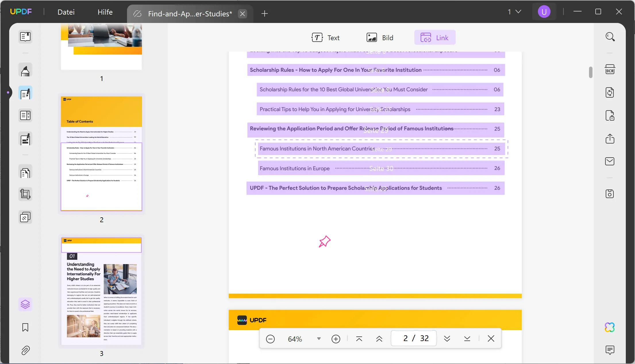Open the user account avatar menu
Image resolution: width=635 pixels, height=364 pixels.
544,12
